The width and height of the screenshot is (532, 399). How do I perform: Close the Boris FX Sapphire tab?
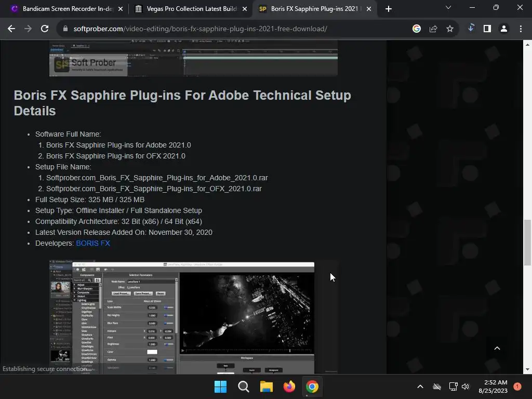[369, 9]
